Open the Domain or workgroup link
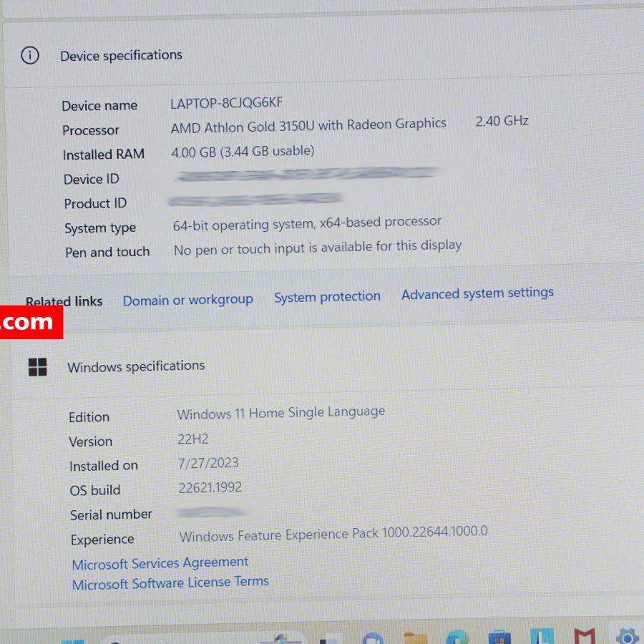644x644 pixels. 187,300
